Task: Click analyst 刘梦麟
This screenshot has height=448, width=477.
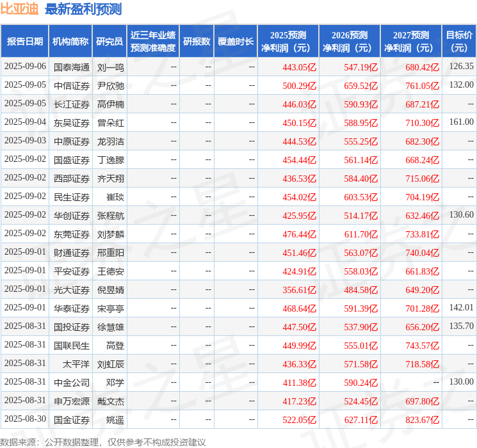Action: [110, 234]
